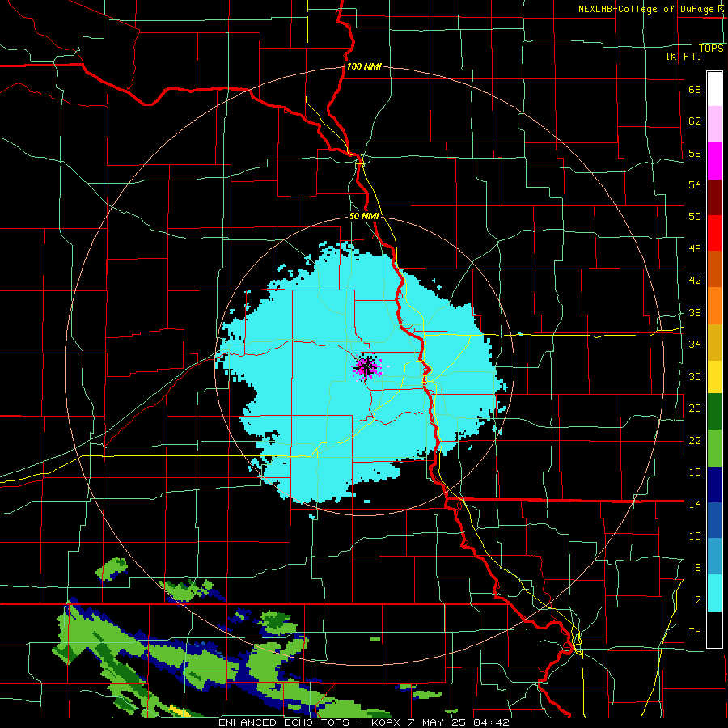Select the dark red legend swatch near 54
This screenshot has width=728, height=728.
(x=714, y=197)
